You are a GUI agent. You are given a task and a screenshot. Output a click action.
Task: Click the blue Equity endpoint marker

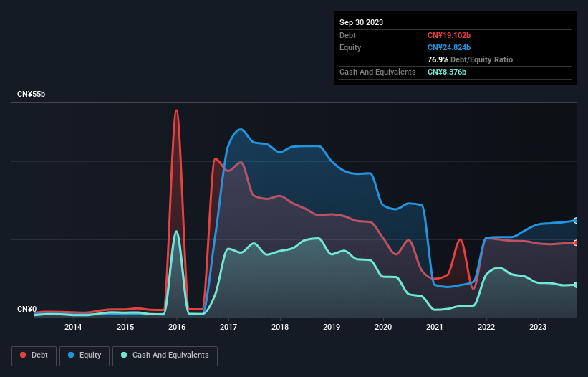tap(576, 221)
